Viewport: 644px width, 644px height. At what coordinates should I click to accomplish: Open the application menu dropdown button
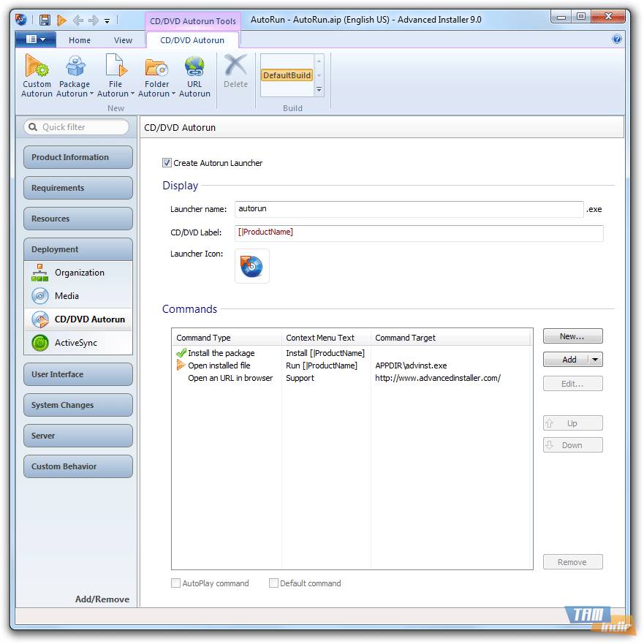click(35, 39)
